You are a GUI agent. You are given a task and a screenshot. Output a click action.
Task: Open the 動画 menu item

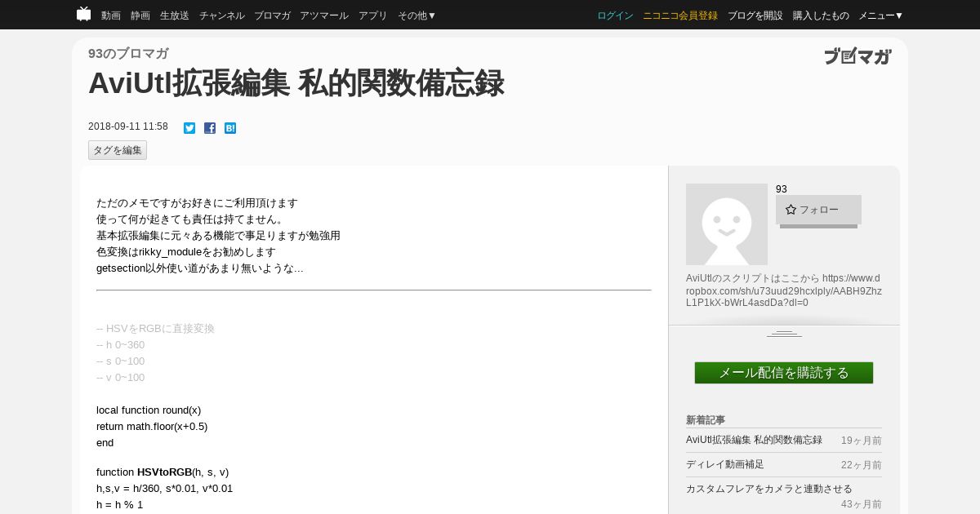click(x=111, y=16)
